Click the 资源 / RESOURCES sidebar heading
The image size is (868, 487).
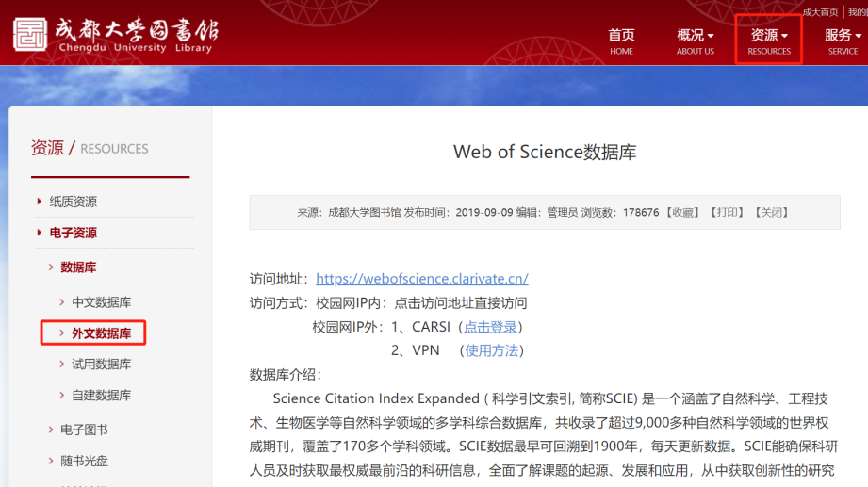click(90, 148)
